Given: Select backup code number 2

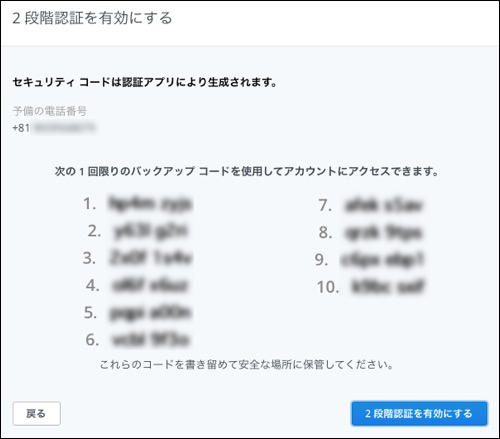Looking at the screenshot, I should [x=151, y=231].
